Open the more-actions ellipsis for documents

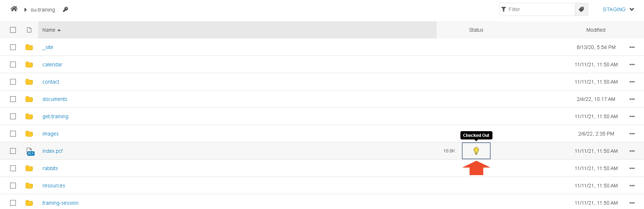tap(632, 99)
